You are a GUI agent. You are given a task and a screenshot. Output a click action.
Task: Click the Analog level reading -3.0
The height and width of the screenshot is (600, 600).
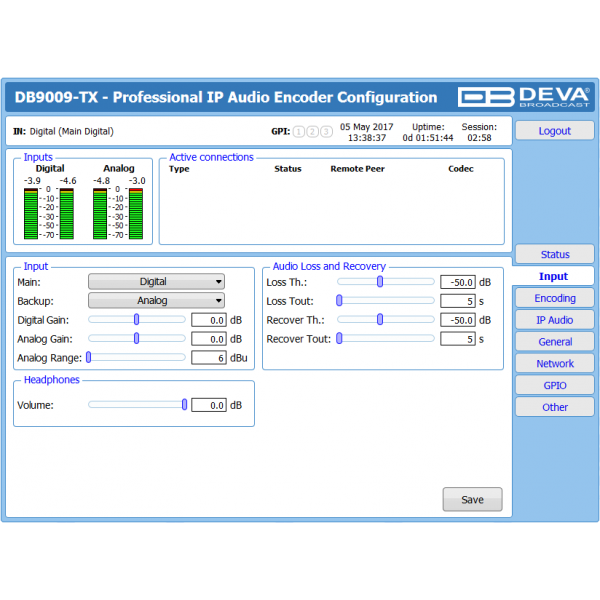137,181
